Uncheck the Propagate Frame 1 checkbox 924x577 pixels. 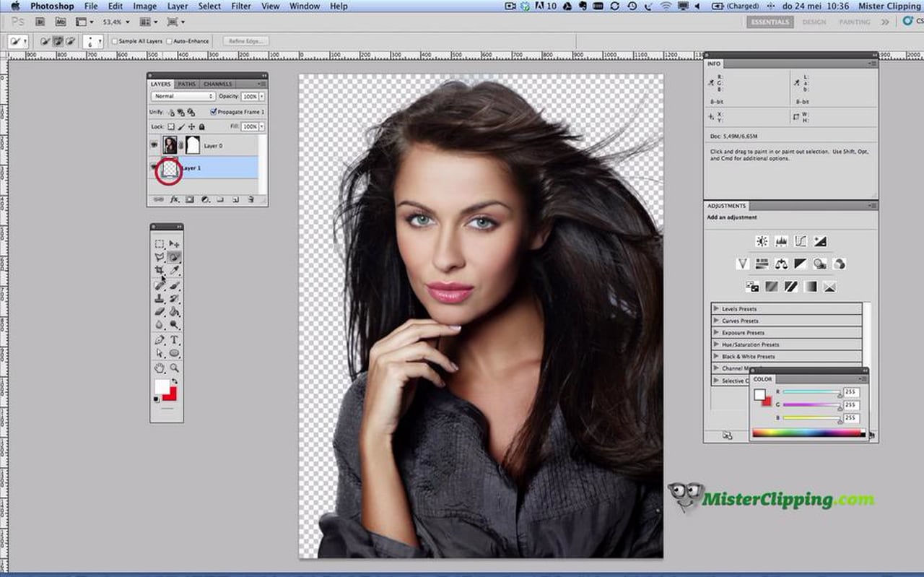(214, 112)
